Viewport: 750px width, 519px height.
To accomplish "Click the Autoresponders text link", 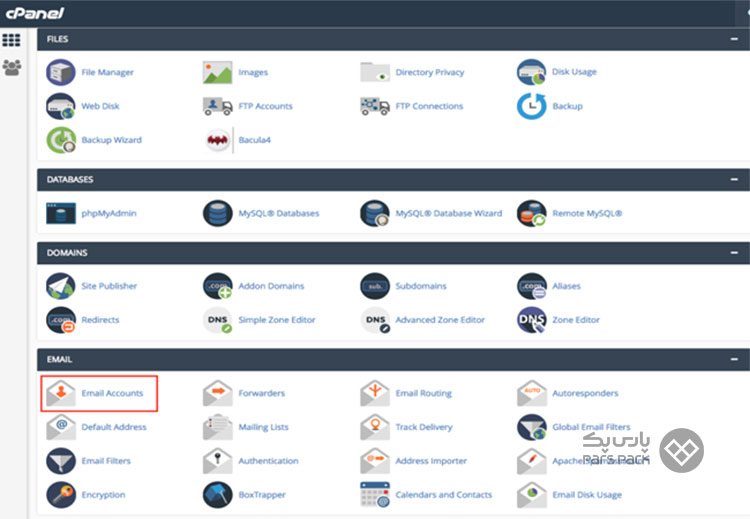I will [585, 393].
